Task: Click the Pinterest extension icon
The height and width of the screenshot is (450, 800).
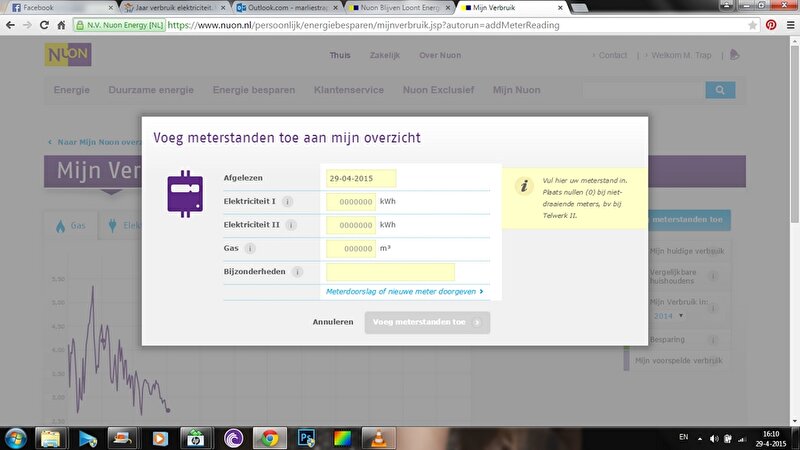Action: click(x=771, y=24)
